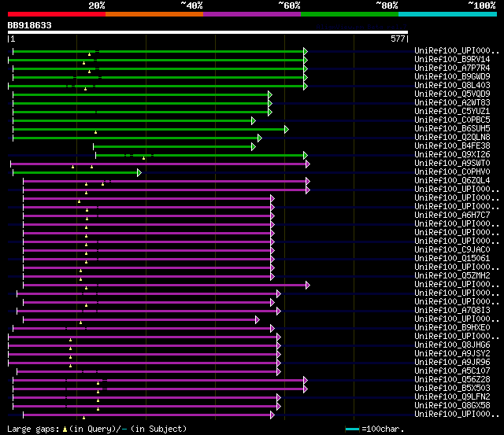
Task: Select the UniRef100_A5C107 label
Action: point(452,370)
